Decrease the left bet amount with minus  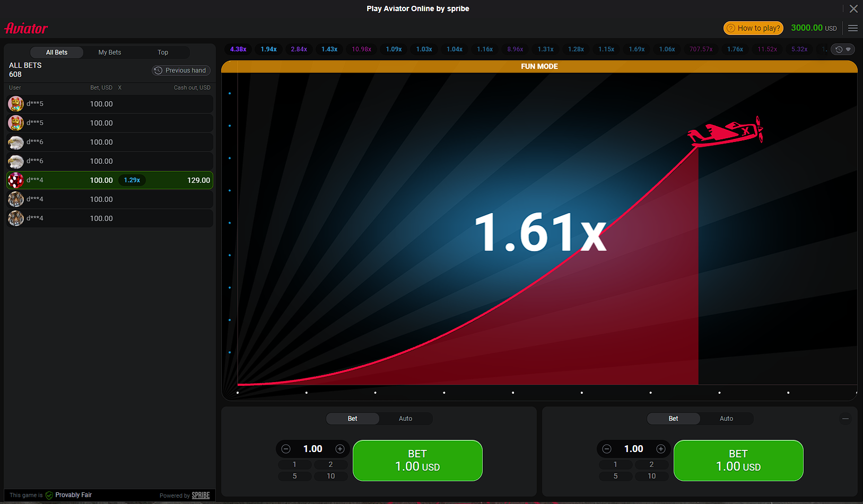tap(286, 449)
